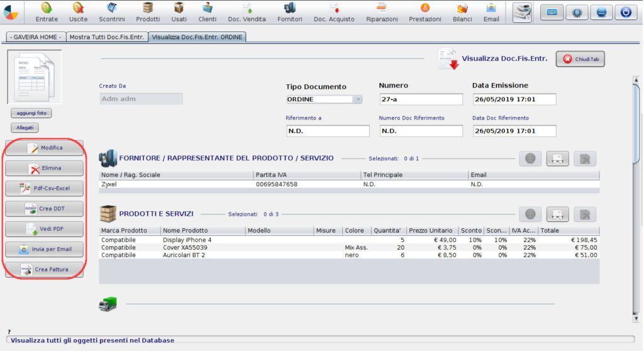Select the Zyxel supplier row

(x=349, y=184)
